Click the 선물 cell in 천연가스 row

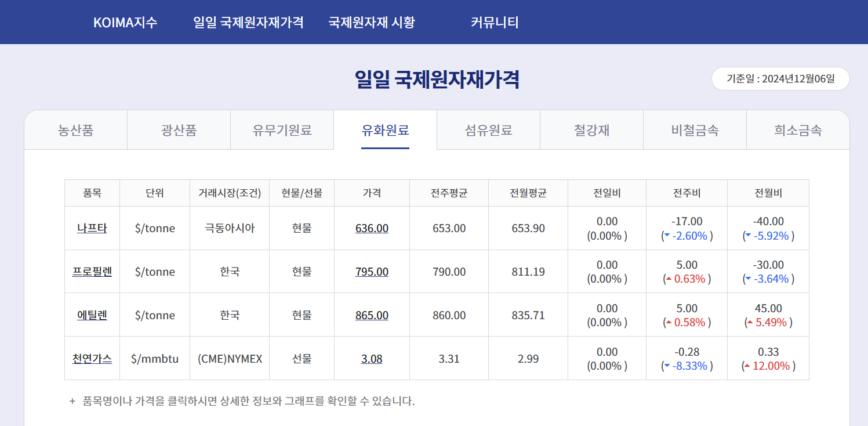click(x=302, y=359)
